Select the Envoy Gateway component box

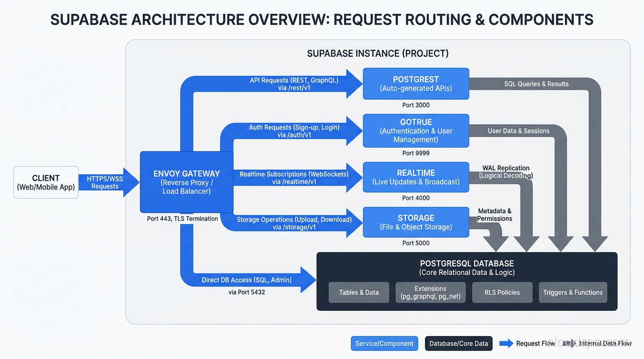(186, 182)
